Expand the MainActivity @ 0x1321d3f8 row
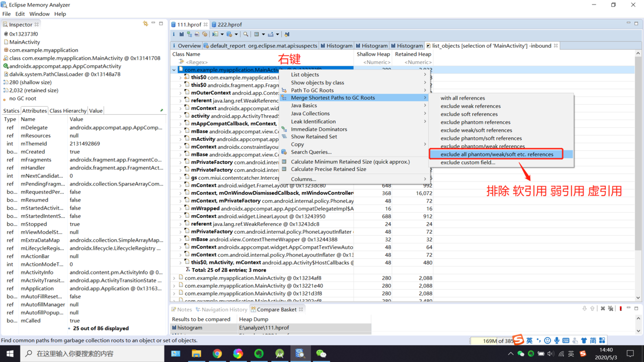Image resolution: width=644 pixels, height=362 pixels. 174,294
